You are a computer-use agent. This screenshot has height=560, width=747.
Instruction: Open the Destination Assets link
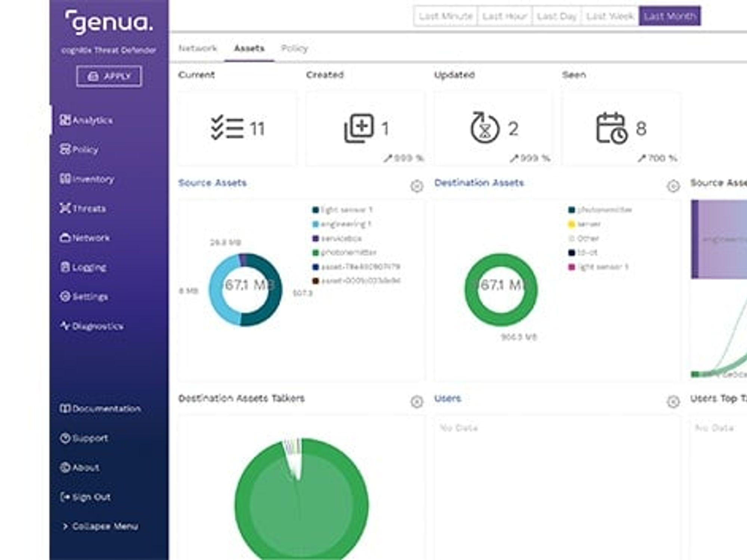(x=479, y=183)
